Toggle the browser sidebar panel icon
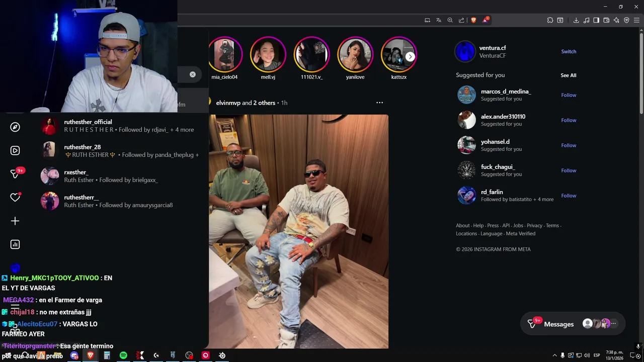This screenshot has height=362, width=644. (x=596, y=20)
